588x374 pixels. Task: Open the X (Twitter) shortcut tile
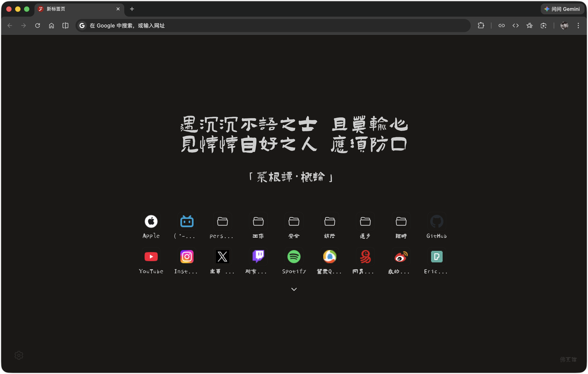point(222,257)
